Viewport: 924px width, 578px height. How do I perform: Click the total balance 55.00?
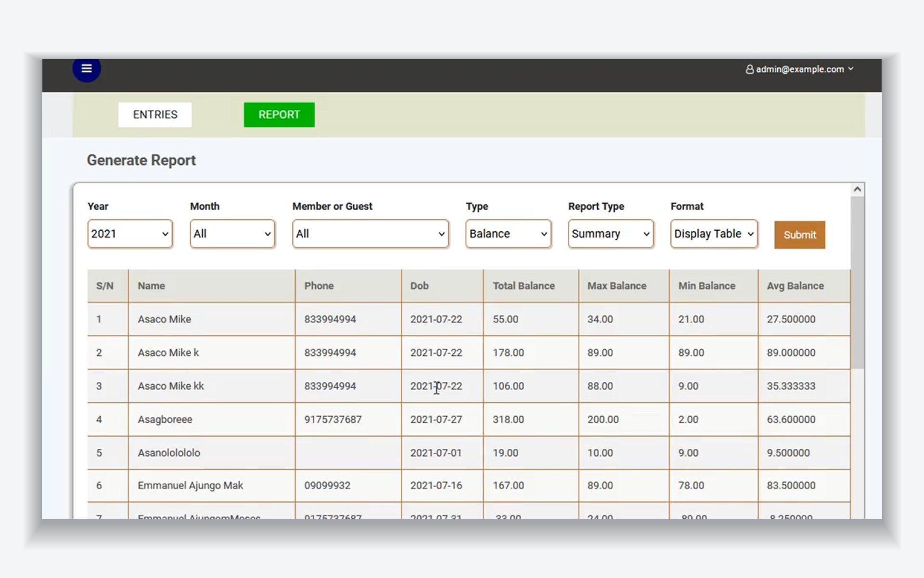[505, 319]
